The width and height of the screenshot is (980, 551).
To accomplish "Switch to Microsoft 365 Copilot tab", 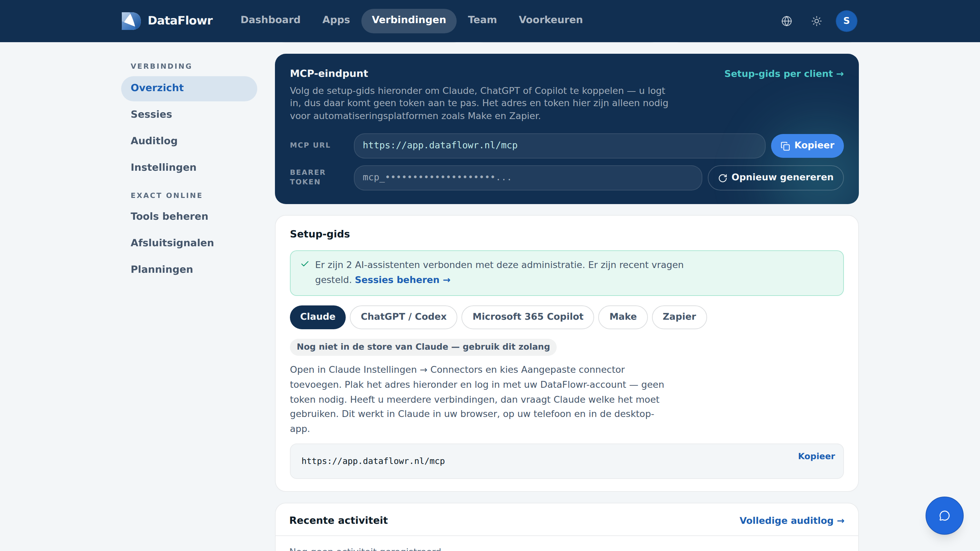I will point(527,317).
